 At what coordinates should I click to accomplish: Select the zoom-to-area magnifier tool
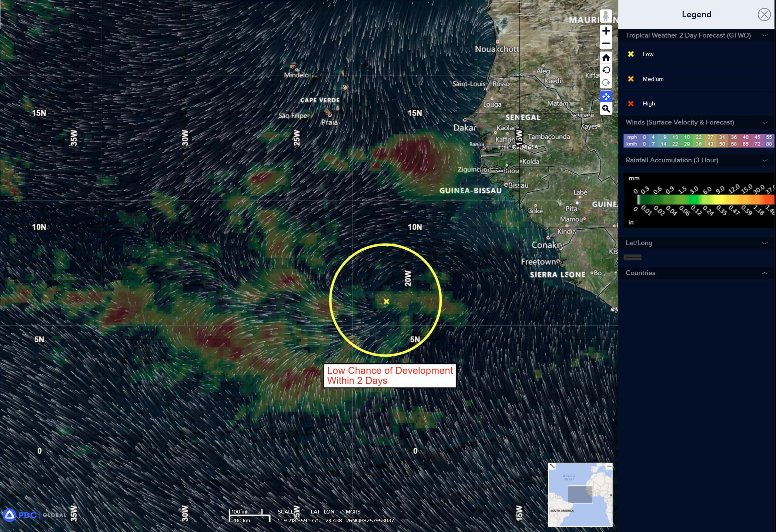pyautogui.click(x=606, y=109)
